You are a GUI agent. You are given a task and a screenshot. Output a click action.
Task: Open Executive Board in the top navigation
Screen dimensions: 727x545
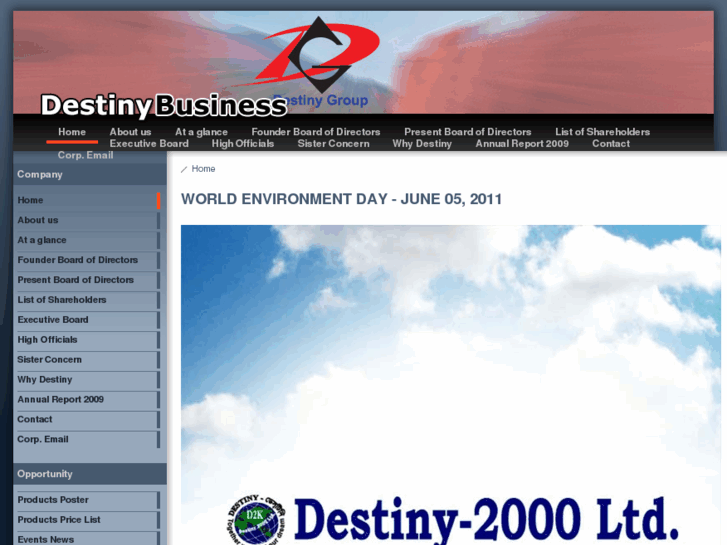point(149,143)
